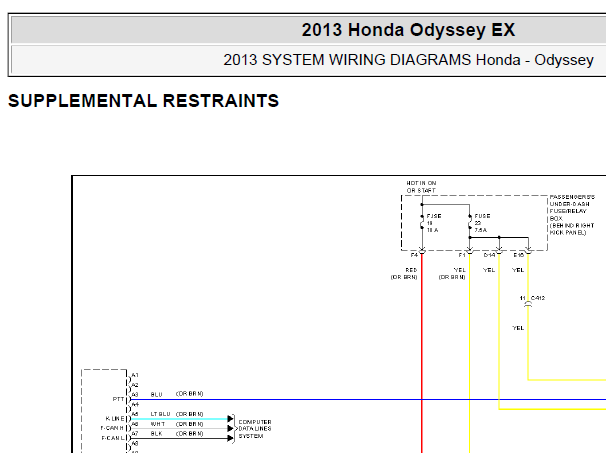Click the 'F-CAN H' pin label
This screenshot has height=453, width=606.
pos(112,428)
